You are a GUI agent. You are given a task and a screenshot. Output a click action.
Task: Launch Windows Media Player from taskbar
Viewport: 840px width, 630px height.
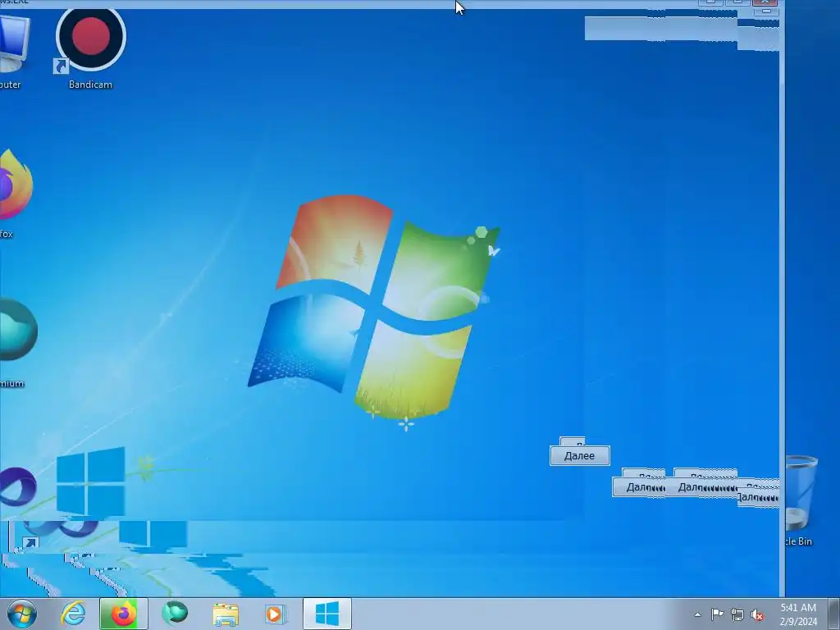[x=276, y=614]
